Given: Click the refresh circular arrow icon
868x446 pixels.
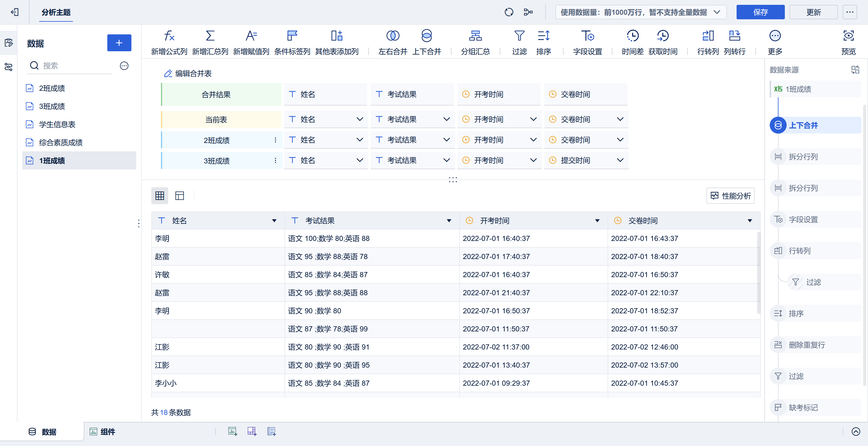Looking at the screenshot, I should click(509, 12).
